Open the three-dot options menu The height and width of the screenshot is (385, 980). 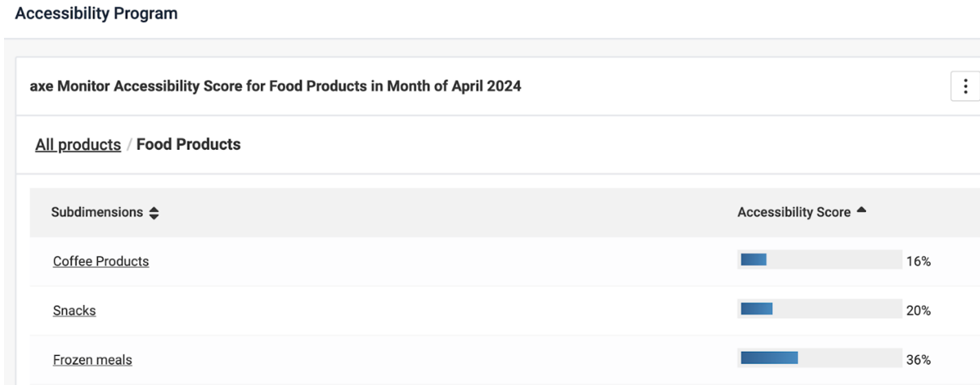965,87
